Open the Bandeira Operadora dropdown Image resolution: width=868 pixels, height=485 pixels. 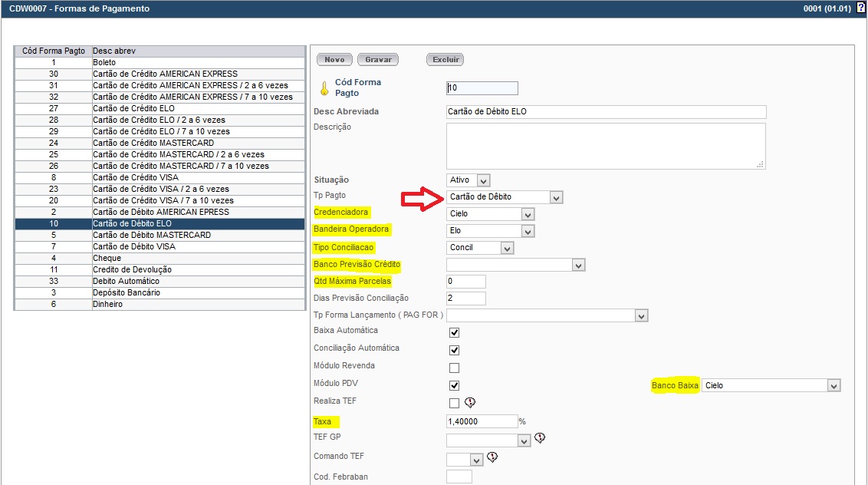pos(490,231)
